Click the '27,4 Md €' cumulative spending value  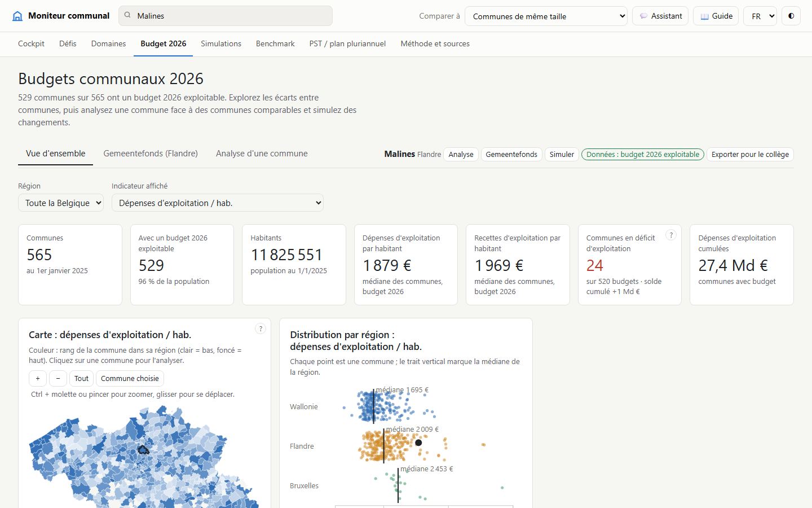[x=733, y=265]
